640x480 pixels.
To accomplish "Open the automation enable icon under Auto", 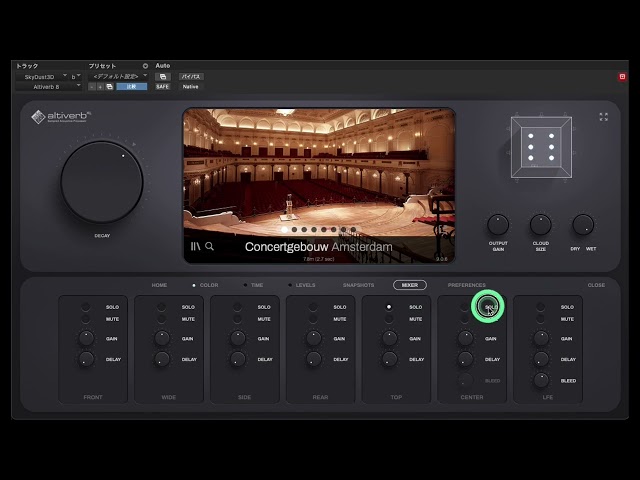I will click(162, 77).
